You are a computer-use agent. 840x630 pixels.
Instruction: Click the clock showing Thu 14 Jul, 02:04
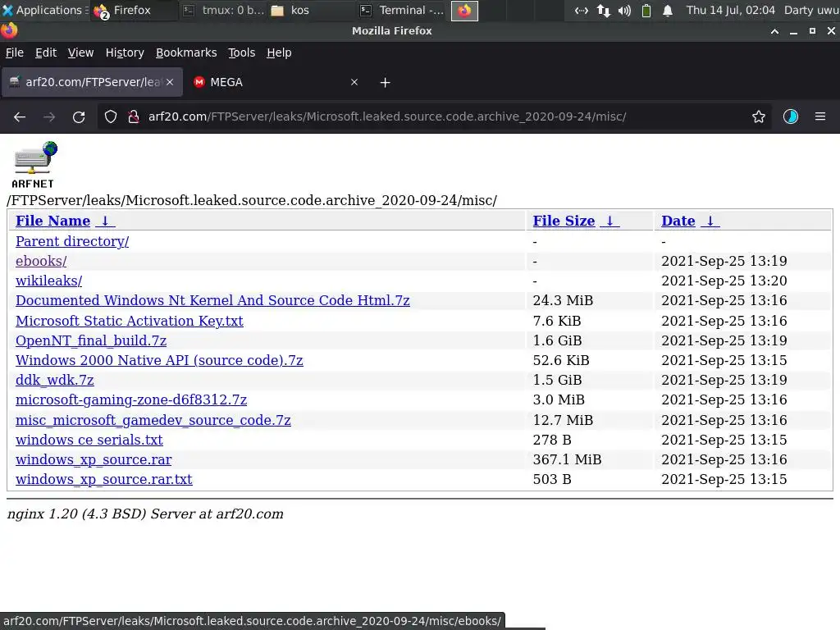(731, 10)
